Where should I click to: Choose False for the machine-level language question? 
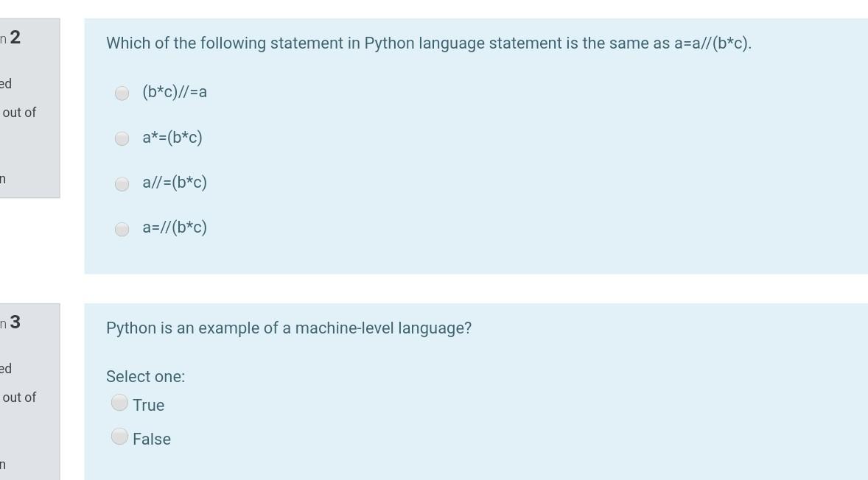click(120, 436)
